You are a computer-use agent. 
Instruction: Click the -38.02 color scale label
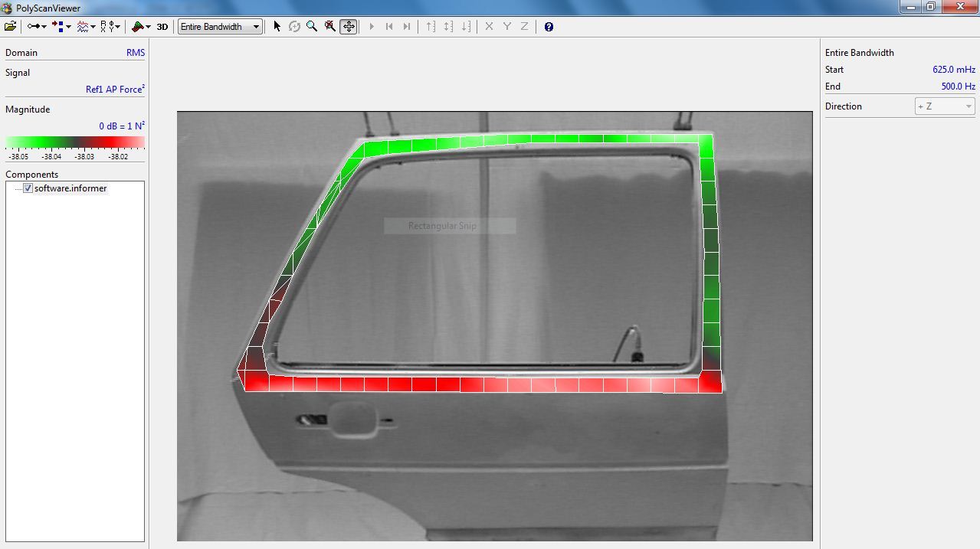click(x=118, y=156)
